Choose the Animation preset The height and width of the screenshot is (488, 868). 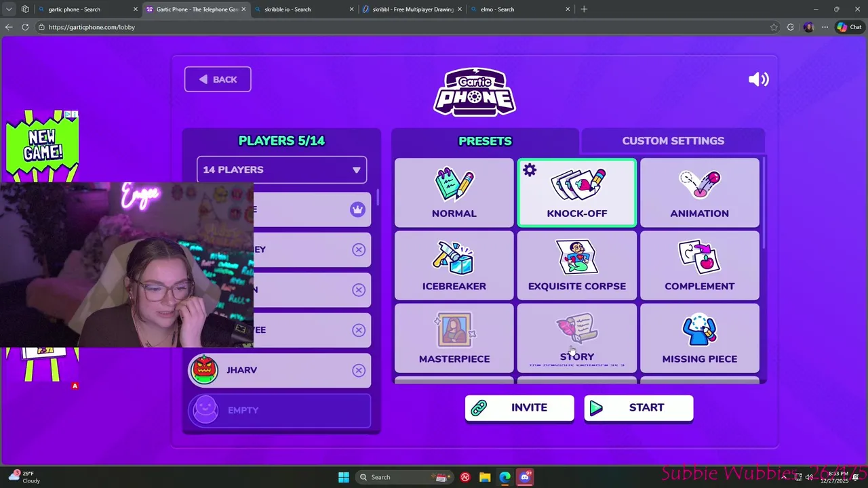[699, 192]
